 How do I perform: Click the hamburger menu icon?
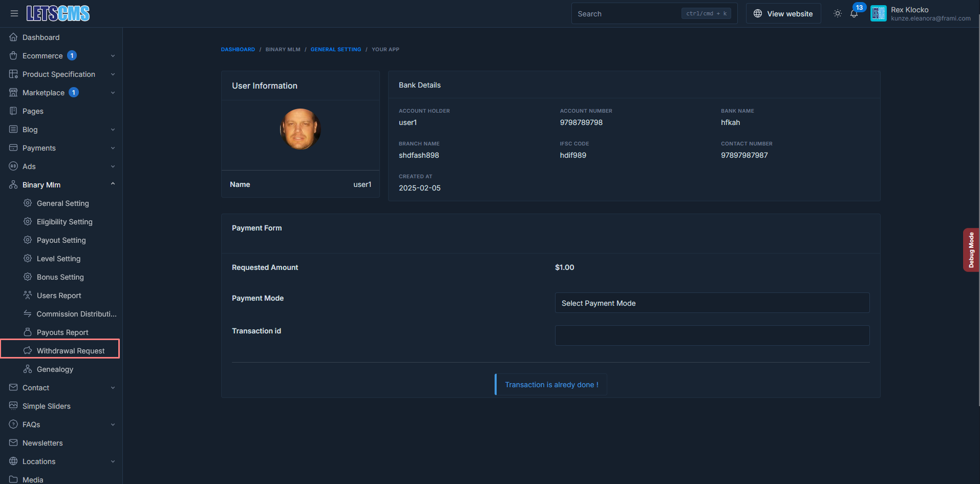point(14,14)
